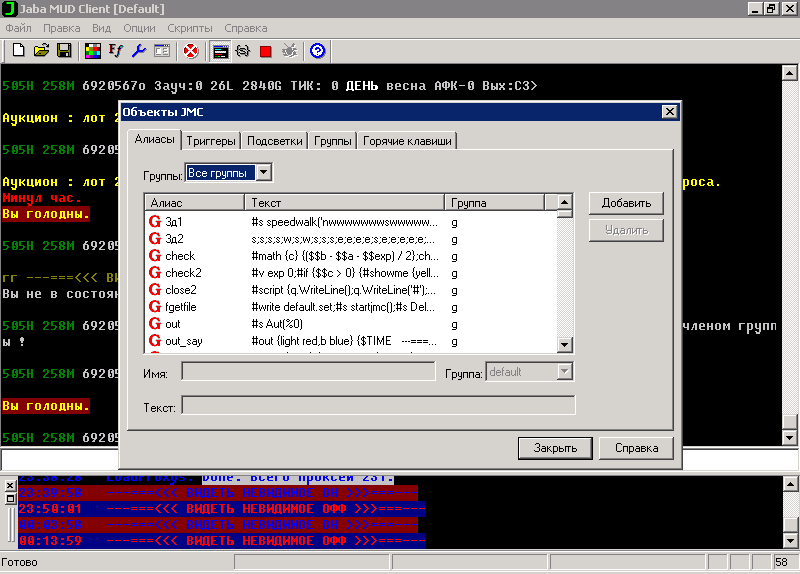Screen dimensions: 800x574
Task: Open a profile with the folder icon
Action: point(41,50)
